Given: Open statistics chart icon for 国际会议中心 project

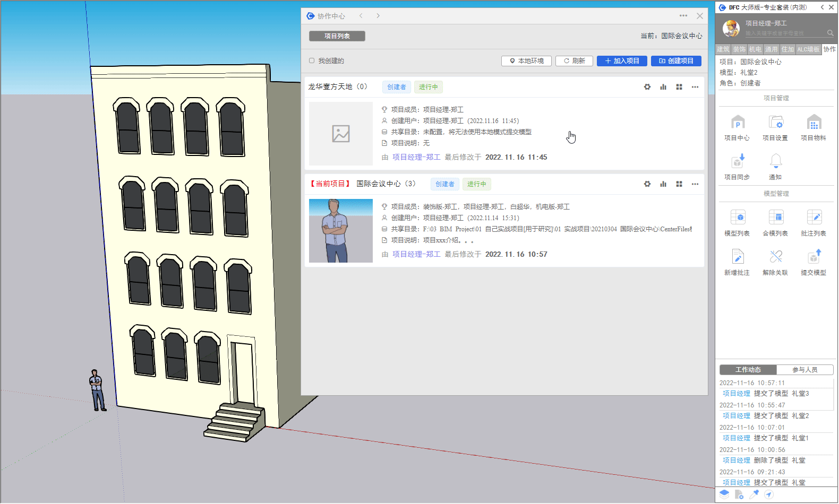Looking at the screenshot, I should pyautogui.click(x=663, y=184).
